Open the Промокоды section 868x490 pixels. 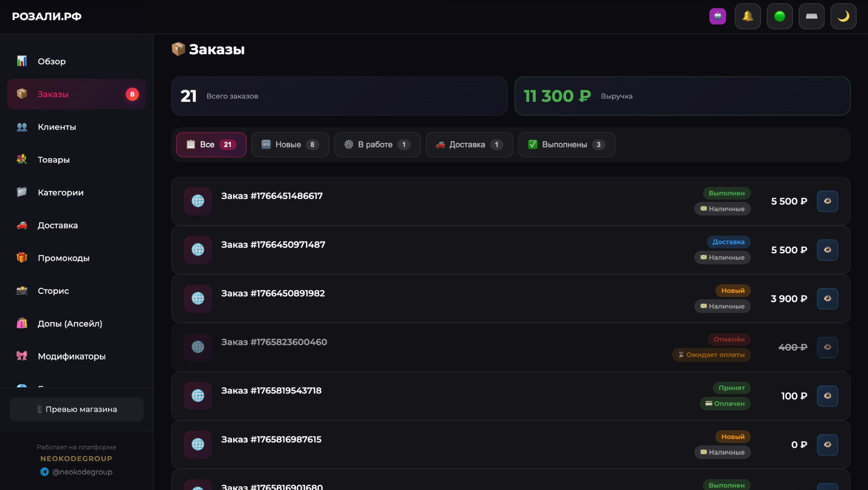point(63,258)
